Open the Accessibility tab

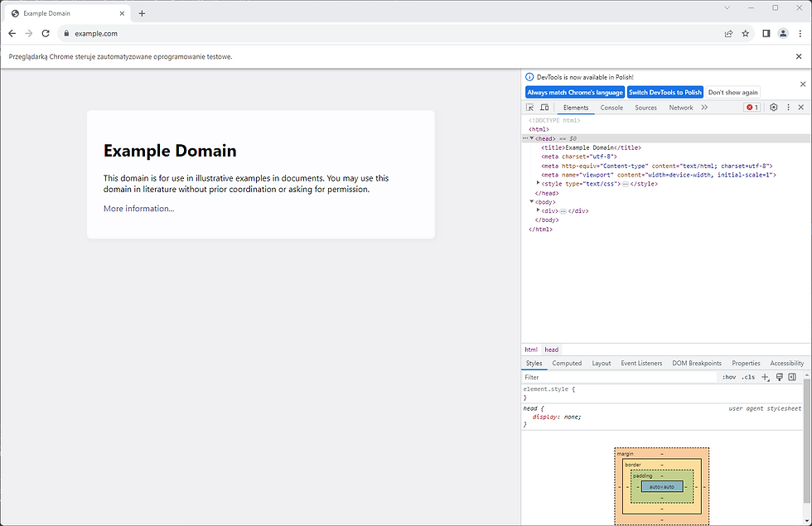[786, 364]
